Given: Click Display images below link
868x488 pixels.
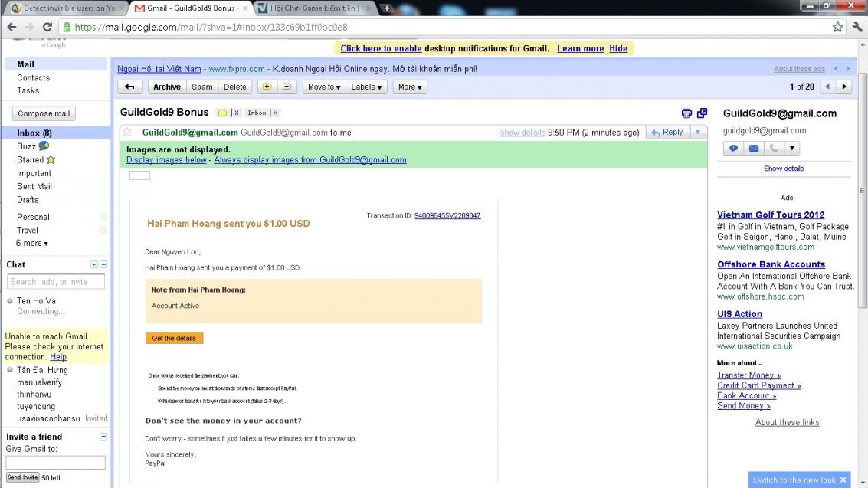Looking at the screenshot, I should [166, 160].
